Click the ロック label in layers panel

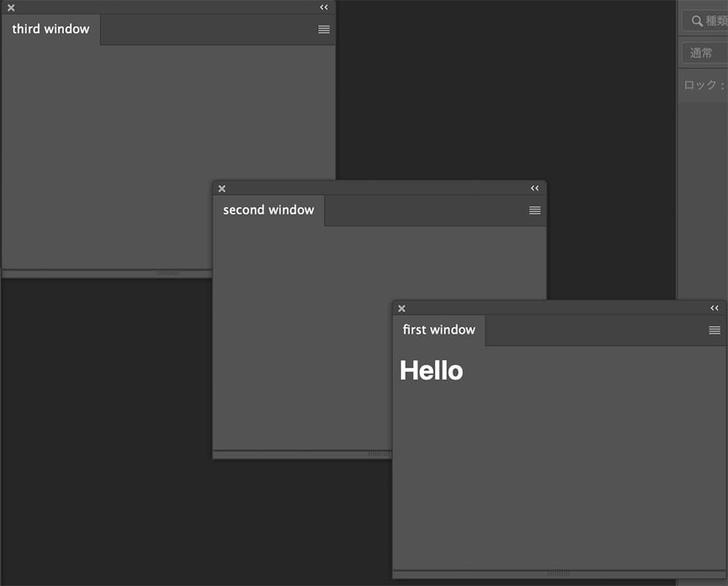click(700, 85)
